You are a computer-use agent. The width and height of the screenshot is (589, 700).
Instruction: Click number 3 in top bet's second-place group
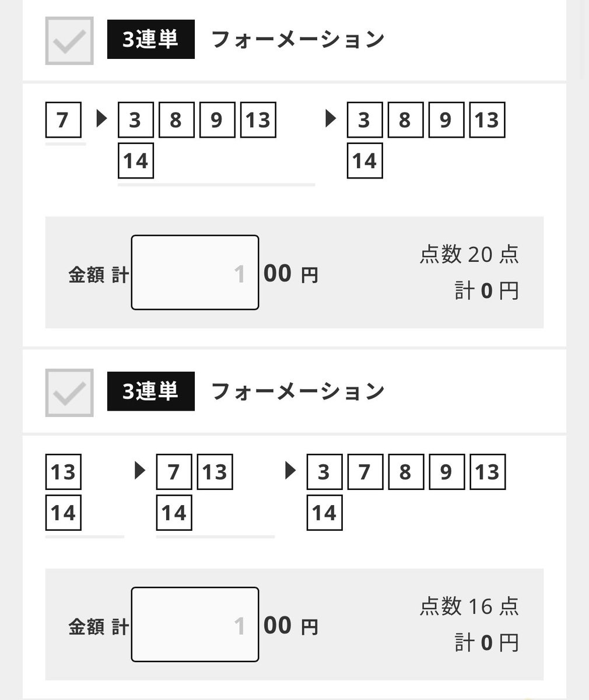coord(135,120)
